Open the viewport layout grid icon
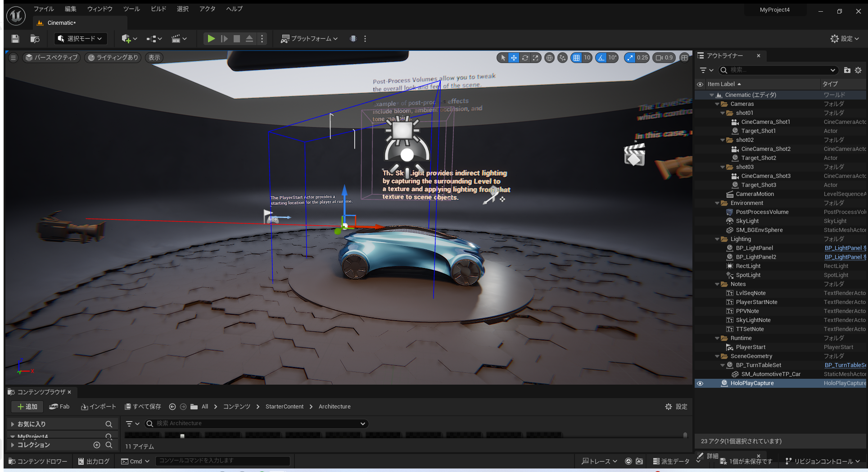This screenshot has width=868, height=472. (x=684, y=58)
